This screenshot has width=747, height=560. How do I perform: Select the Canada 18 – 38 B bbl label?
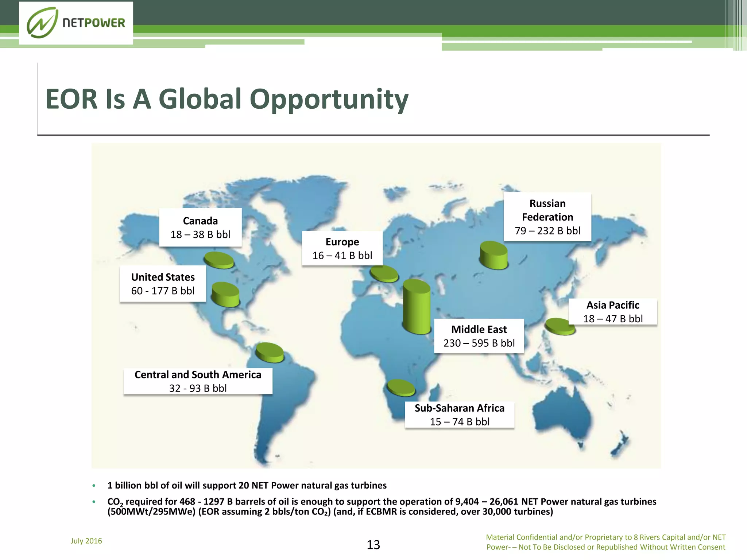tap(200, 227)
